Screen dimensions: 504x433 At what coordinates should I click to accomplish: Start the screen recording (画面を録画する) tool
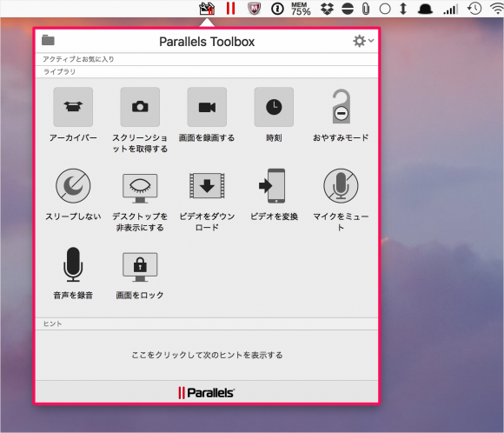(x=207, y=107)
